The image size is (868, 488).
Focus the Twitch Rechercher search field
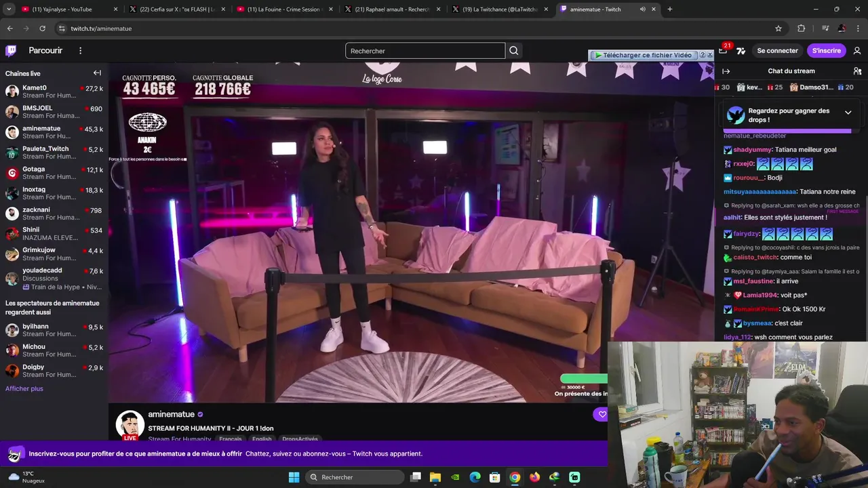(x=425, y=51)
